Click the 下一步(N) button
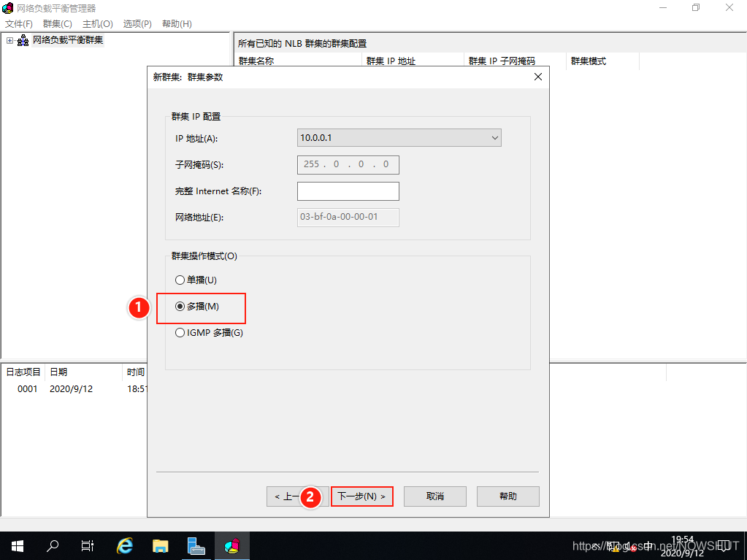 point(361,496)
